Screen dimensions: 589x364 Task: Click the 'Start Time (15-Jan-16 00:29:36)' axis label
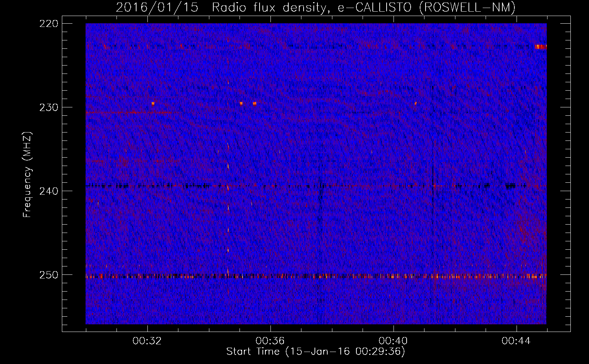[316, 352]
